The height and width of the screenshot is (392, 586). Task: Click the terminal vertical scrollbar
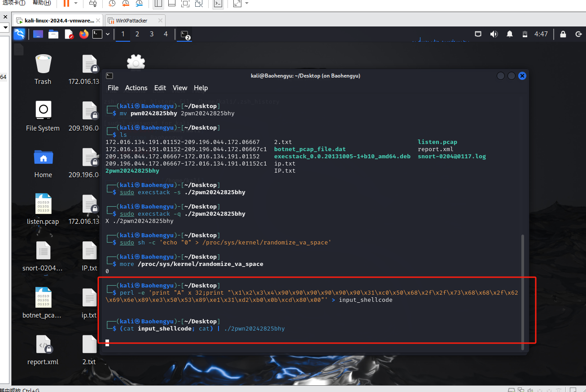pos(522,292)
